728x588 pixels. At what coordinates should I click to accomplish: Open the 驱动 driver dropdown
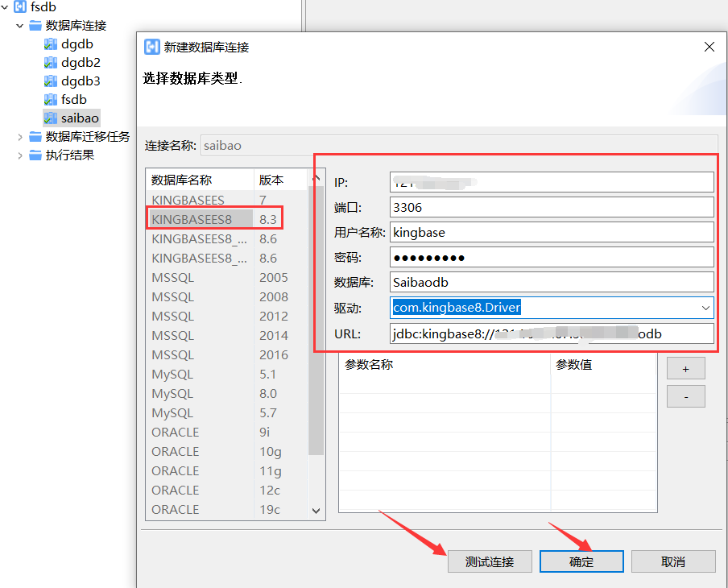[x=706, y=308]
